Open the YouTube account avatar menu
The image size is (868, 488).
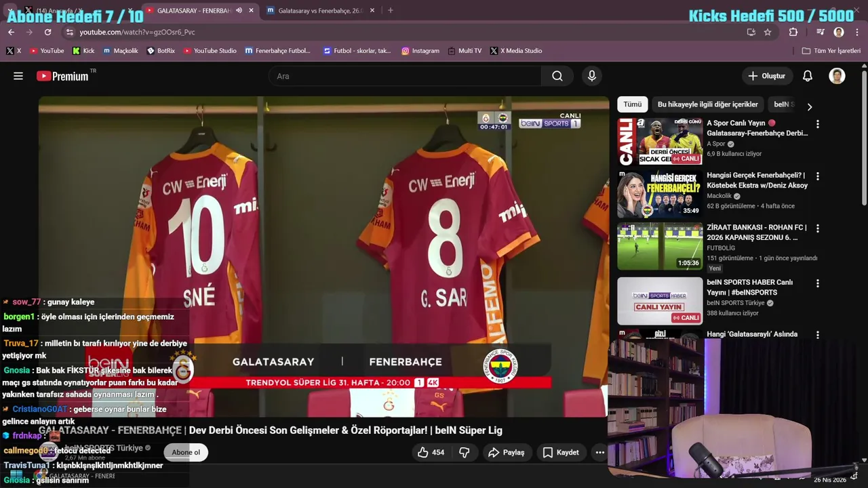pyautogui.click(x=837, y=76)
